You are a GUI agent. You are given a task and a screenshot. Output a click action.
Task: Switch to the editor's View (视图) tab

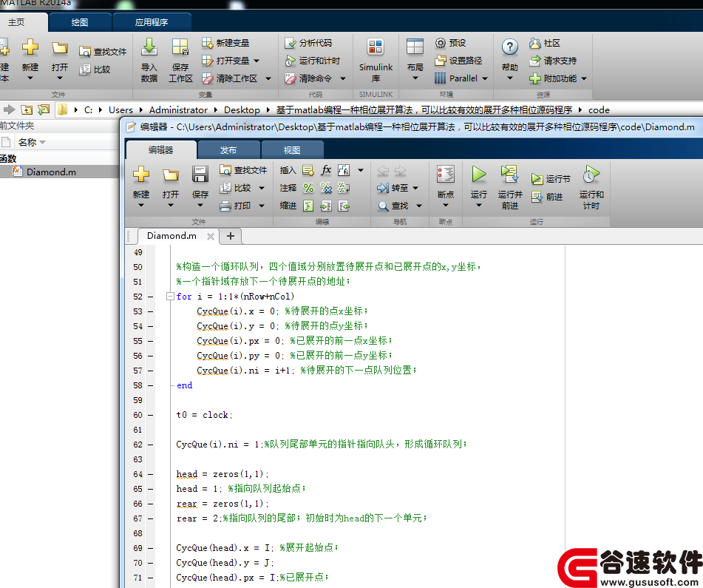click(292, 150)
